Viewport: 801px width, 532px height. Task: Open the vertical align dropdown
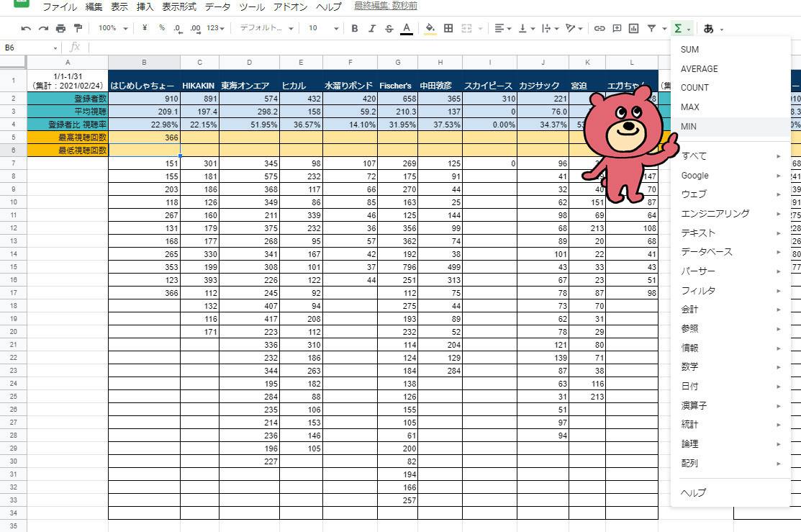526,29
